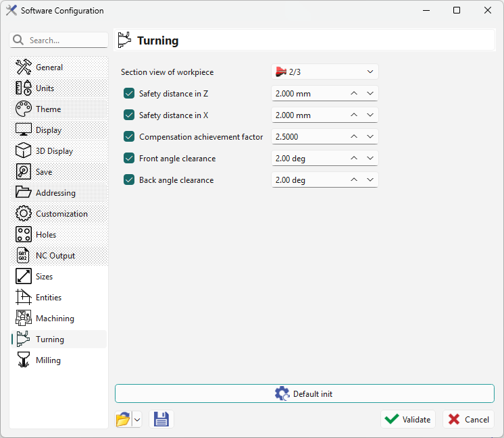This screenshot has height=438, width=504.
Task: Open Section view of workpiece dropdown
Action: click(x=325, y=72)
